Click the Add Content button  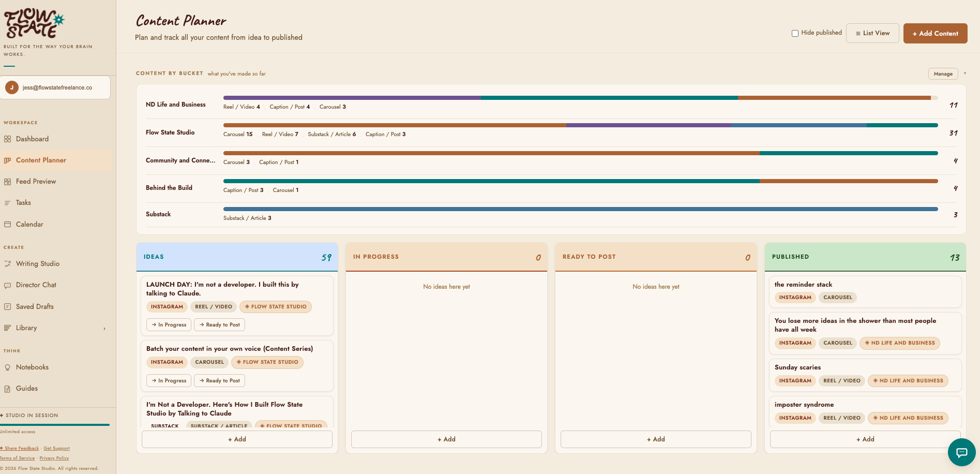coord(935,33)
